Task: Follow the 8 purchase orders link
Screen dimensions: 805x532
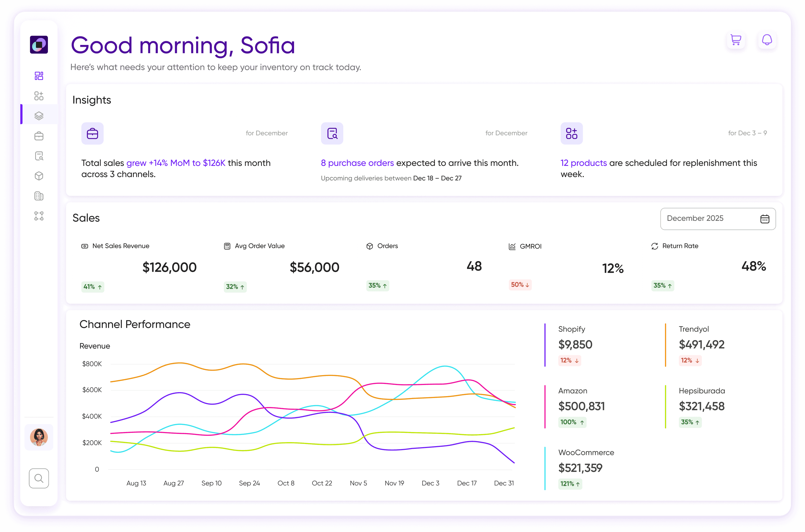Action: (x=357, y=163)
